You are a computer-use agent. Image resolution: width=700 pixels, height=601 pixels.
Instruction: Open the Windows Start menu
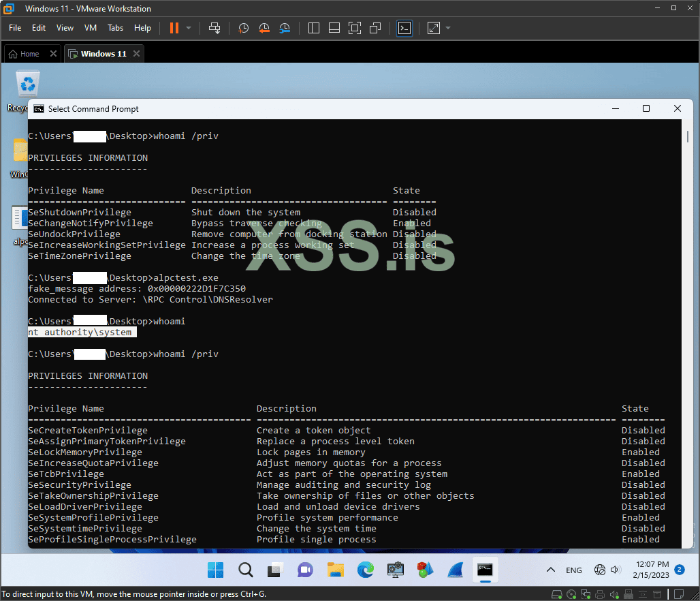216,570
